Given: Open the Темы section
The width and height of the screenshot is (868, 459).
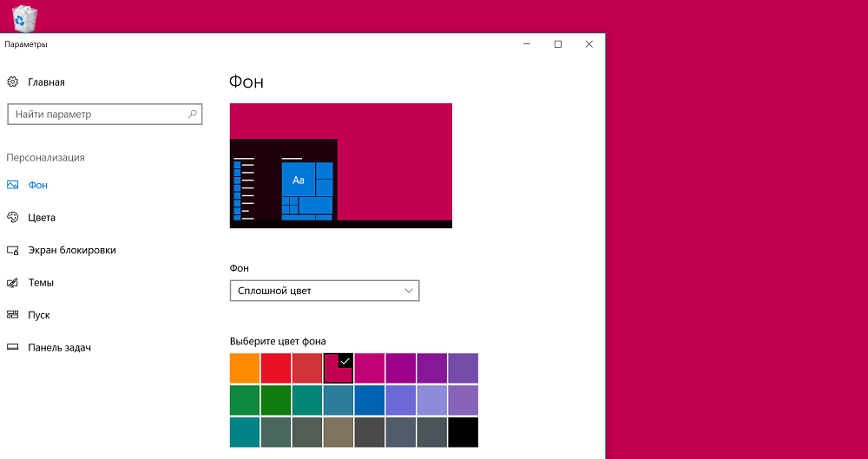Looking at the screenshot, I should pos(41,283).
